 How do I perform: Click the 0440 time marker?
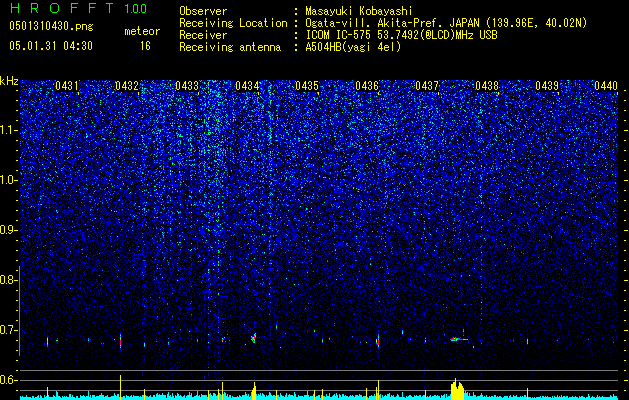606,86
